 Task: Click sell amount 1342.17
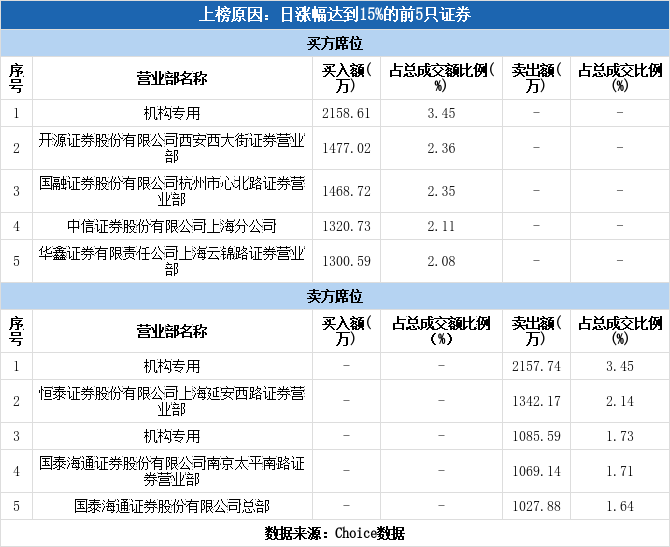point(536,401)
